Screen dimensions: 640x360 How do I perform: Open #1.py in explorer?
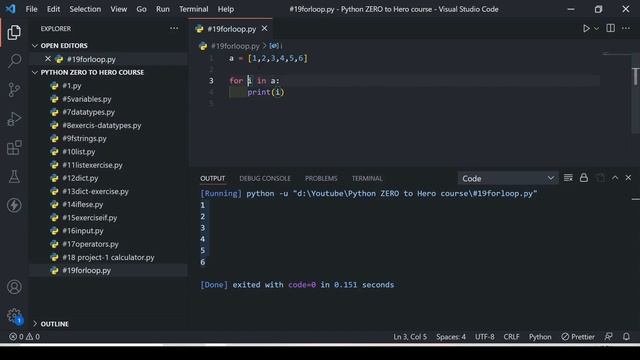coord(108,86)
